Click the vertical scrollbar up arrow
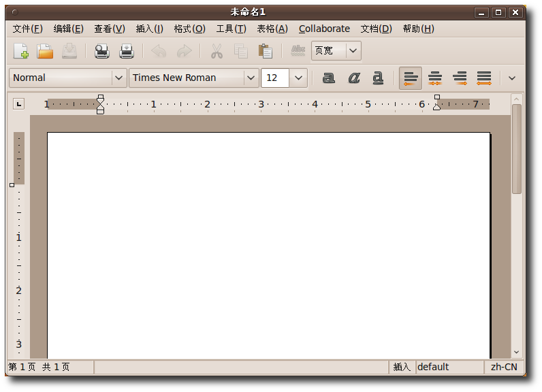 (x=516, y=99)
